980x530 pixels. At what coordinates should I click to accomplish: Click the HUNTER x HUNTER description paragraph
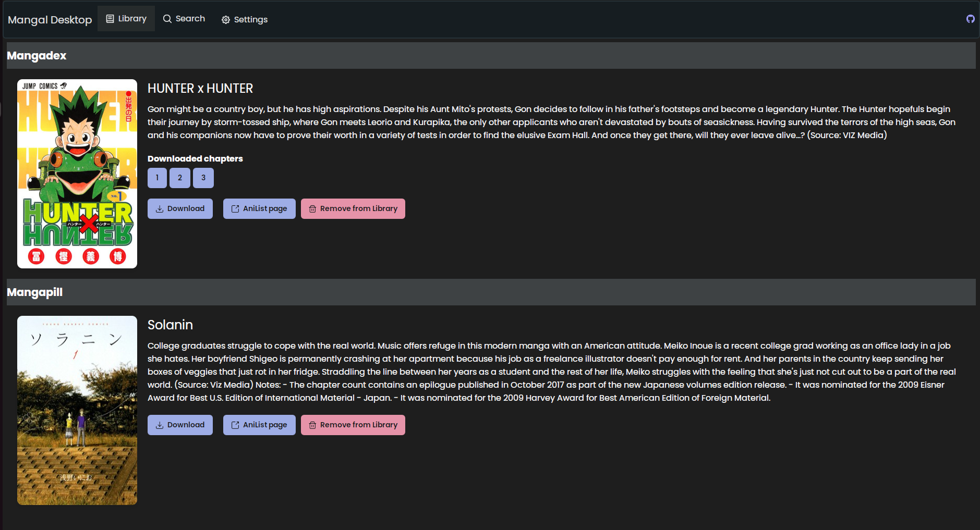[551, 122]
